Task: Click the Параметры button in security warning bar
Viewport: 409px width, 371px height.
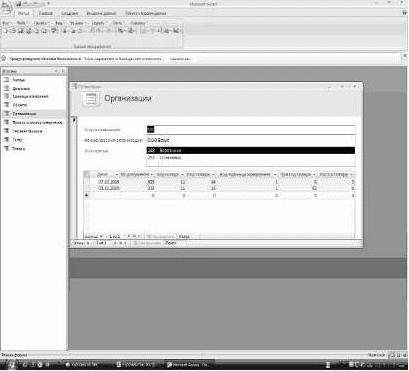Action: [x=181, y=59]
